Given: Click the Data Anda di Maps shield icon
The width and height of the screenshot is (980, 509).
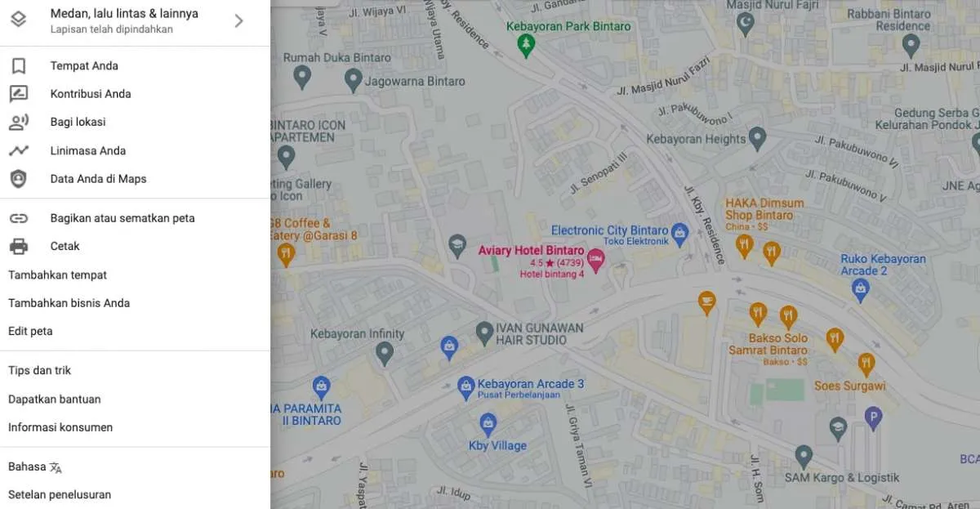Looking at the screenshot, I should click(18, 179).
